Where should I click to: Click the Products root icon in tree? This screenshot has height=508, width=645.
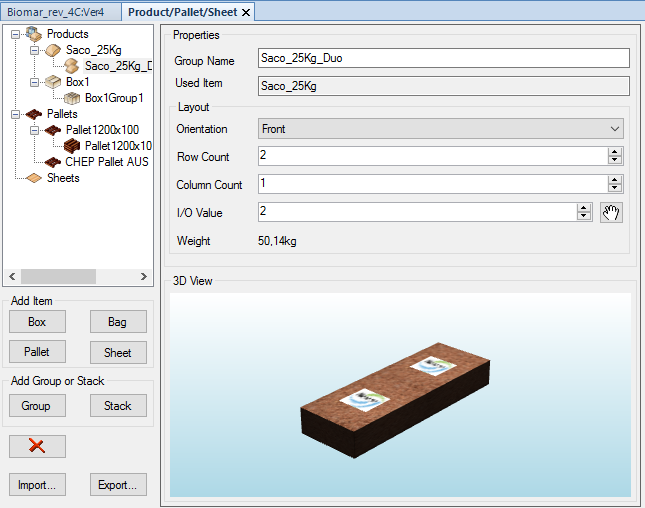(34, 34)
